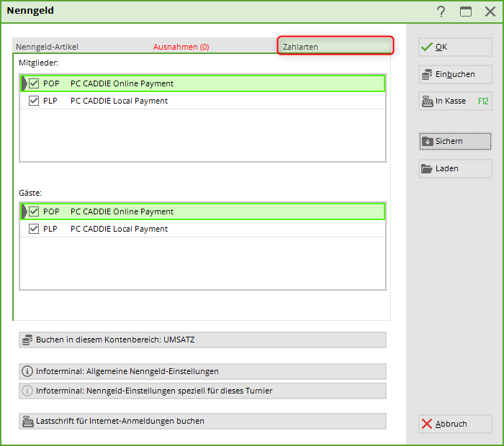Click empty area of Mitglieder payment list
Screen dimensions: 504x446
click(x=202, y=137)
